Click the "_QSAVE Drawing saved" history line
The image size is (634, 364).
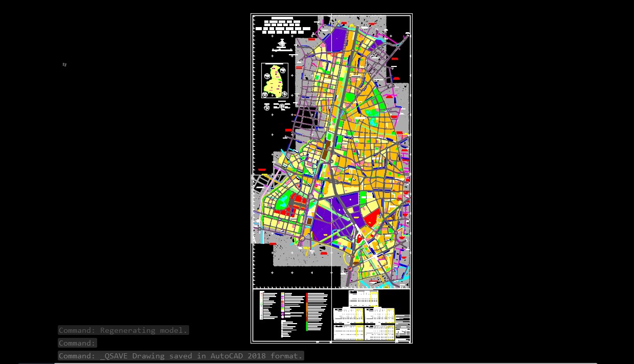180,355
